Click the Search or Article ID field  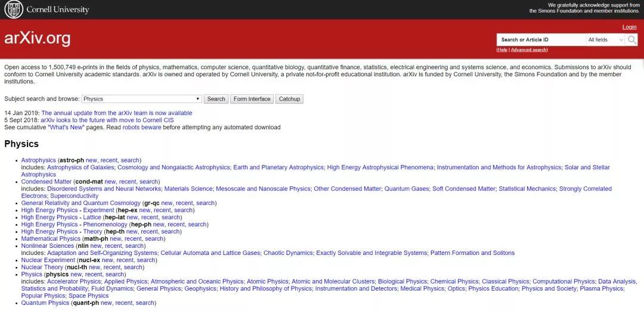coord(541,40)
